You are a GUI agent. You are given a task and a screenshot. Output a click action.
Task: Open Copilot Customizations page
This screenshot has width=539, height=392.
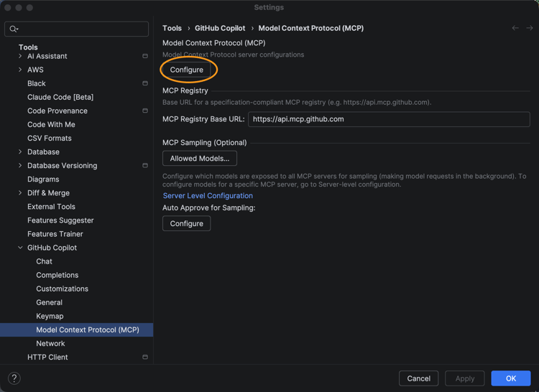(63, 289)
